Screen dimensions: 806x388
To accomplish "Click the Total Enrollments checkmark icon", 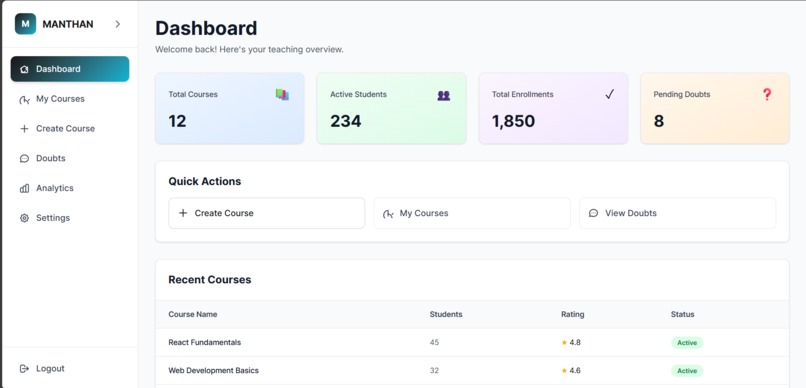I will tap(610, 95).
